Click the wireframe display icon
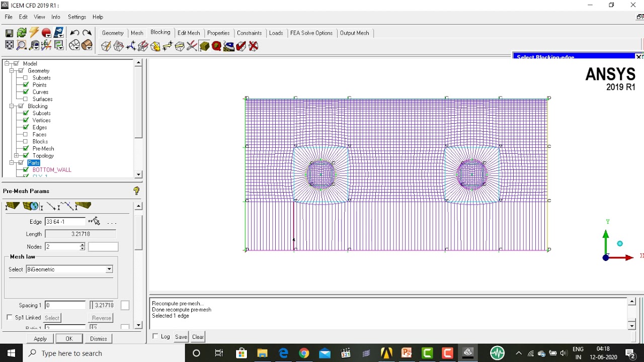This screenshot has height=362, width=644. tap(74, 45)
